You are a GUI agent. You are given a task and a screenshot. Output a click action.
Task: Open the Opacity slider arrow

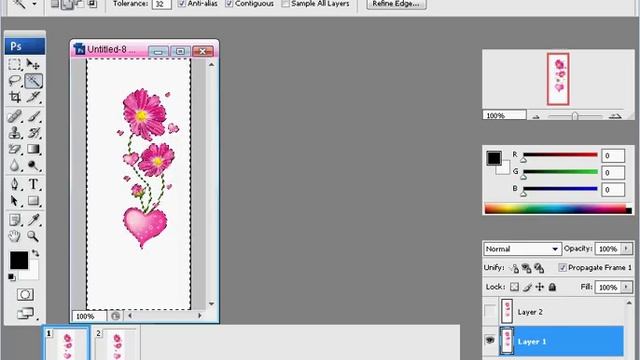[x=627, y=249]
